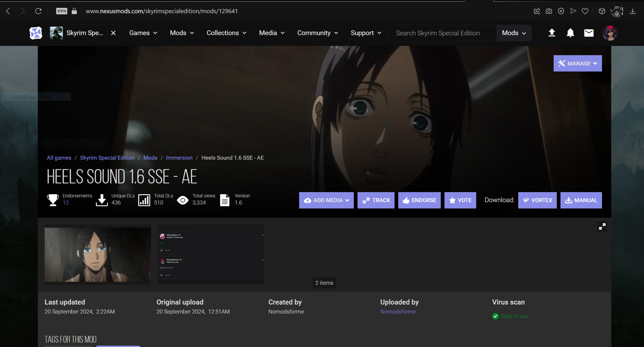
Task: Open browser downloads panel
Action: pyautogui.click(x=633, y=11)
